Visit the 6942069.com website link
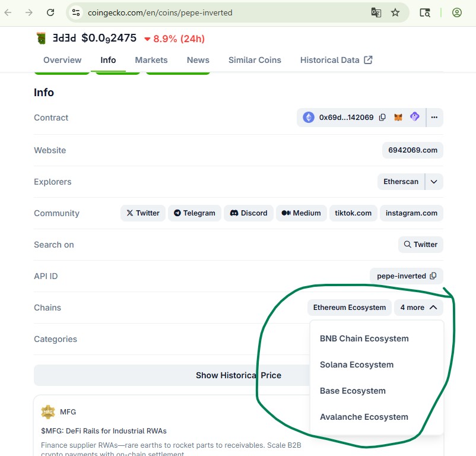476x456 pixels. click(x=412, y=150)
